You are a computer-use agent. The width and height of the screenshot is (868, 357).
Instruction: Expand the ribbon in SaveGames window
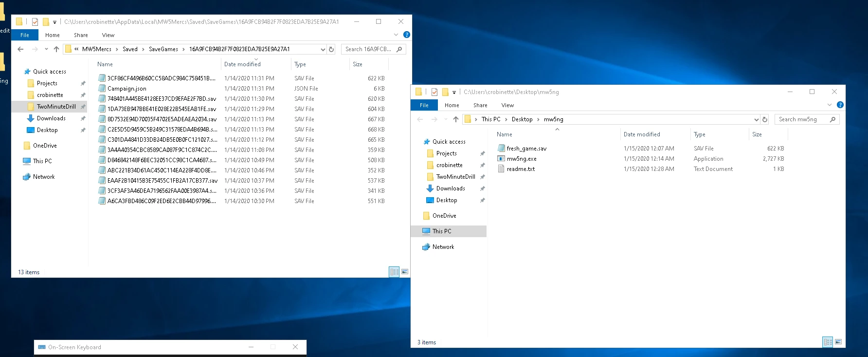pyautogui.click(x=396, y=35)
